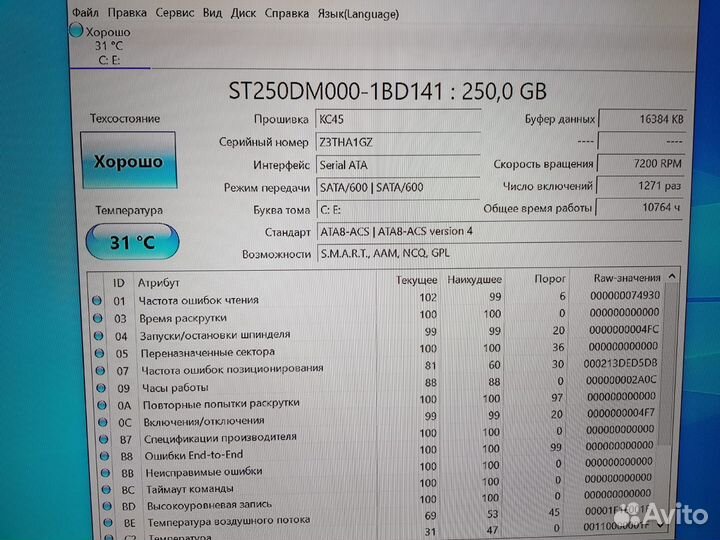Click status dot for attribute 0C

coord(103,422)
